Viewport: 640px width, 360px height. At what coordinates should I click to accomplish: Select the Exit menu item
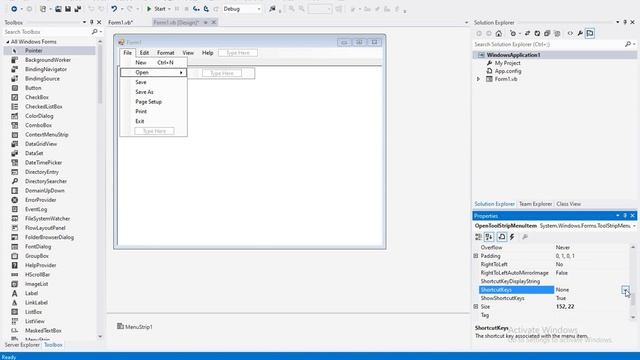[x=153, y=121]
